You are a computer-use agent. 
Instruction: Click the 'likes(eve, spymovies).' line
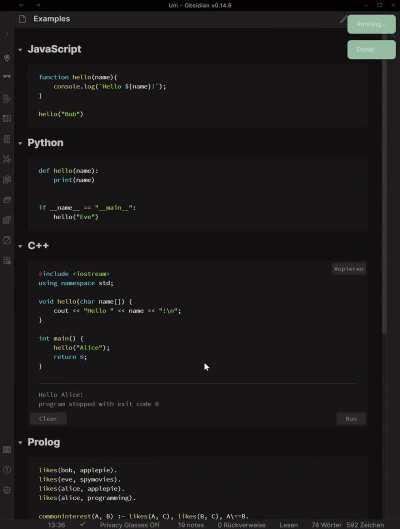80,479
